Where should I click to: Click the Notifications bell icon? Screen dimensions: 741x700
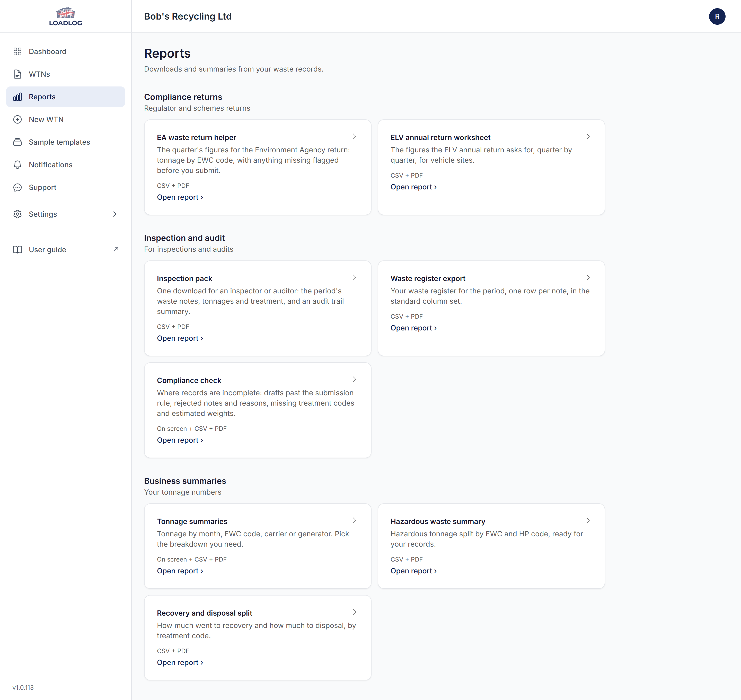pos(17,165)
